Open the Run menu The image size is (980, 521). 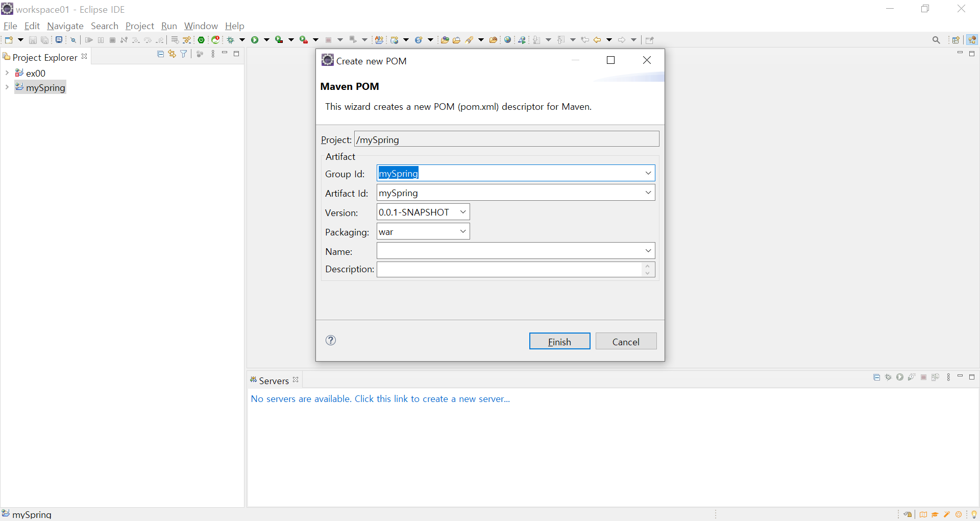(x=169, y=26)
